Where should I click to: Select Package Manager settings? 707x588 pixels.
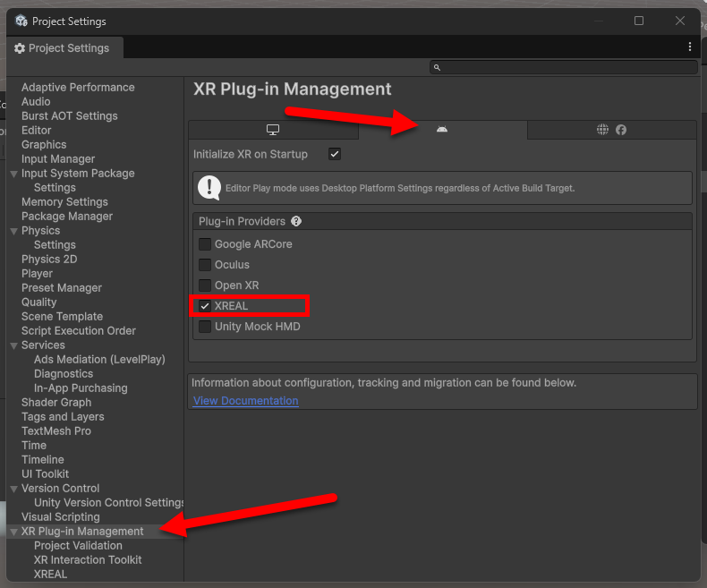[67, 217]
